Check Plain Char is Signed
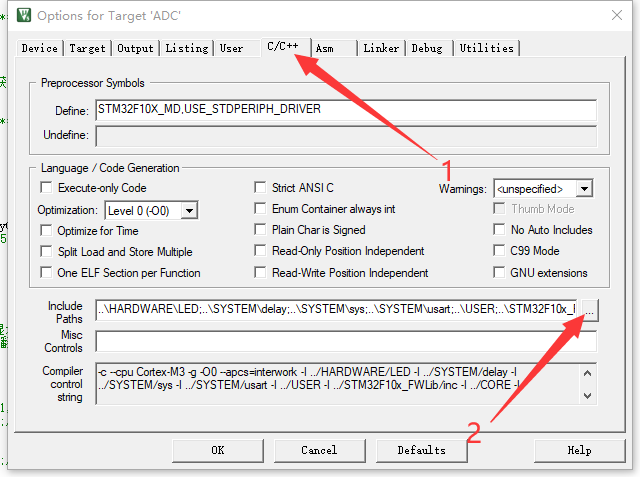This screenshot has height=477, width=640. (x=260, y=230)
